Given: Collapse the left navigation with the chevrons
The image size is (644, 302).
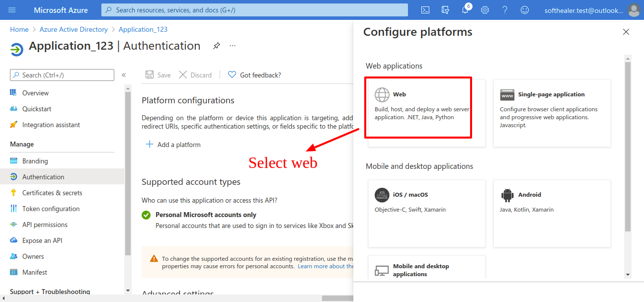Looking at the screenshot, I should coord(124,75).
